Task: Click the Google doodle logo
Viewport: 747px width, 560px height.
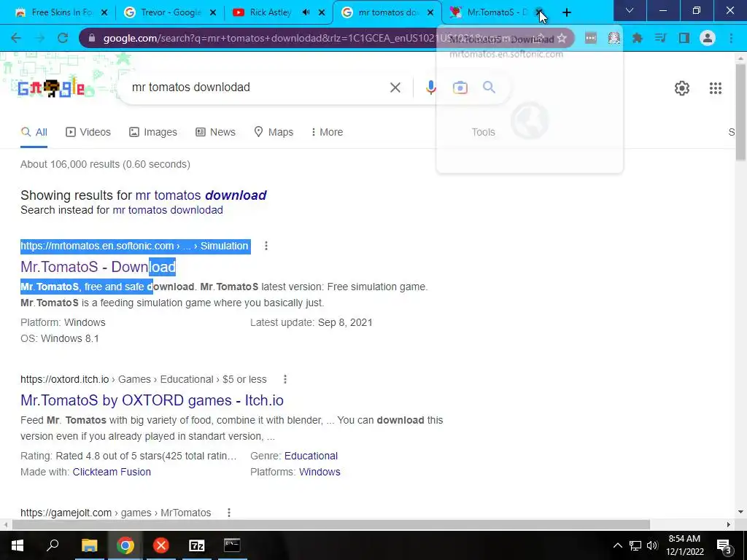Action: 51,88
